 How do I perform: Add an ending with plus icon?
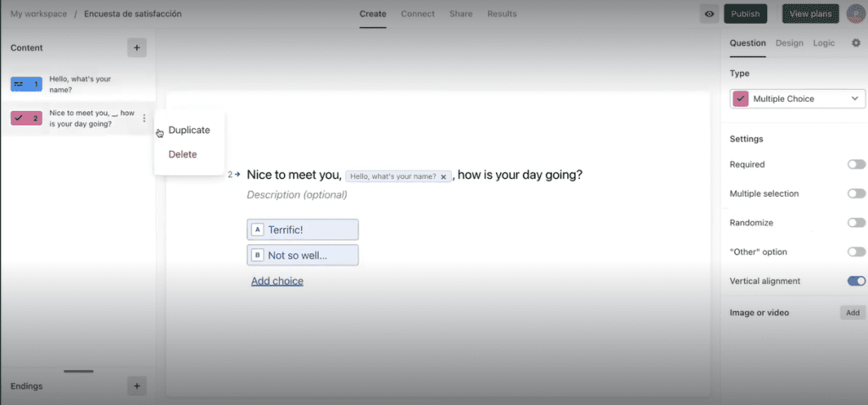tap(136, 386)
